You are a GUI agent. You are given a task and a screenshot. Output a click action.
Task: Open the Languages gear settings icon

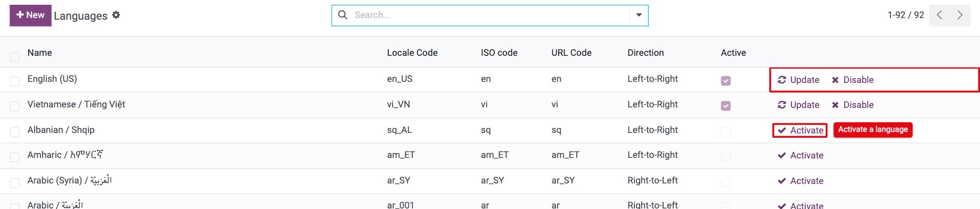[x=116, y=15]
